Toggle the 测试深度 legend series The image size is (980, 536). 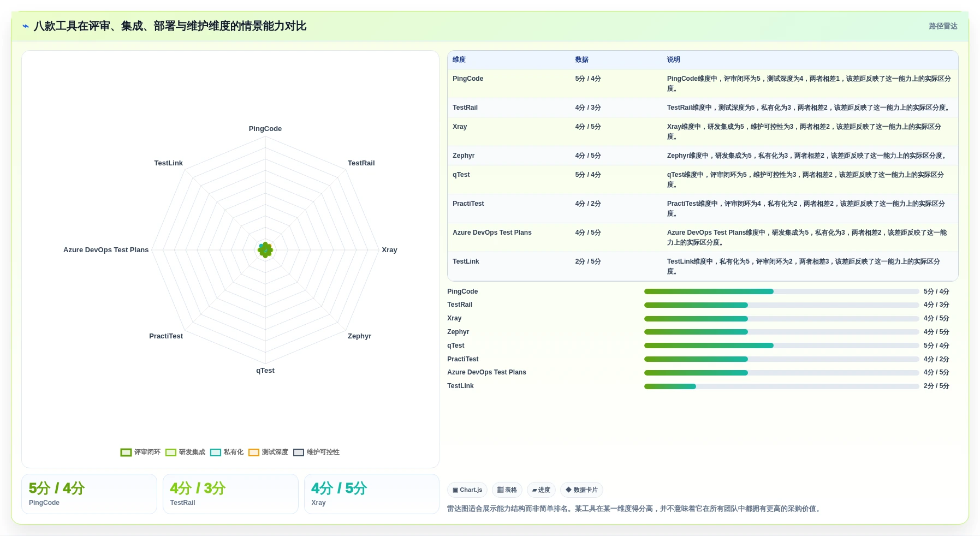click(268, 452)
